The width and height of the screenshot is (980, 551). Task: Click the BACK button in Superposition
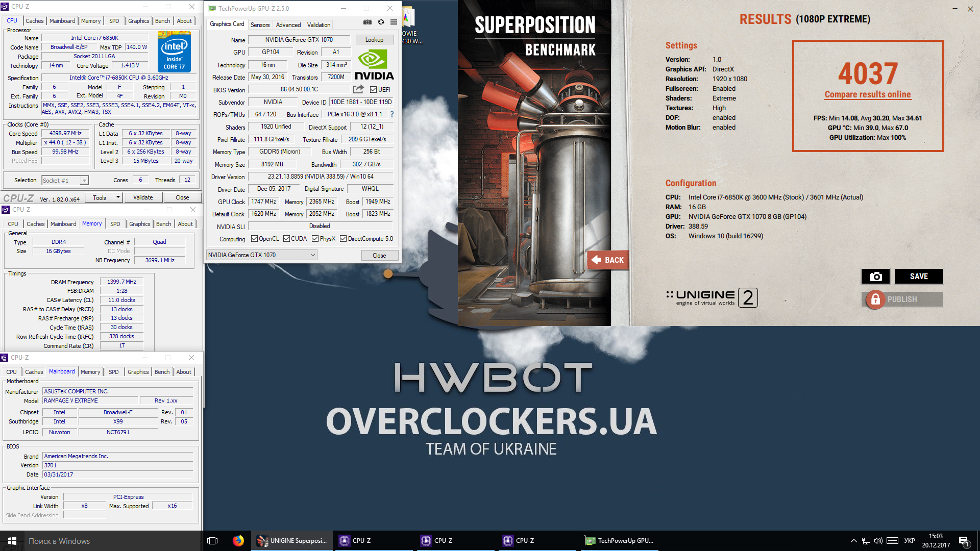coord(608,260)
